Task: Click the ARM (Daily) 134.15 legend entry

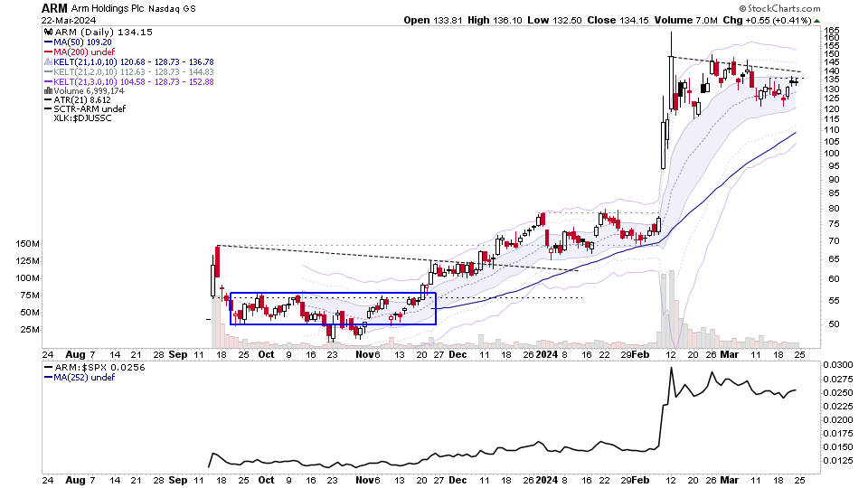Action: click(x=103, y=33)
